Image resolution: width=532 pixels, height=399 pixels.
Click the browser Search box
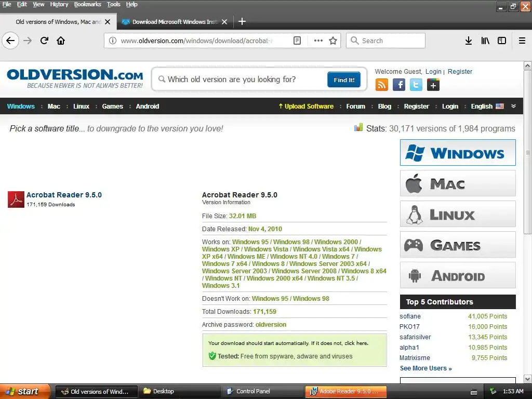[386, 41]
